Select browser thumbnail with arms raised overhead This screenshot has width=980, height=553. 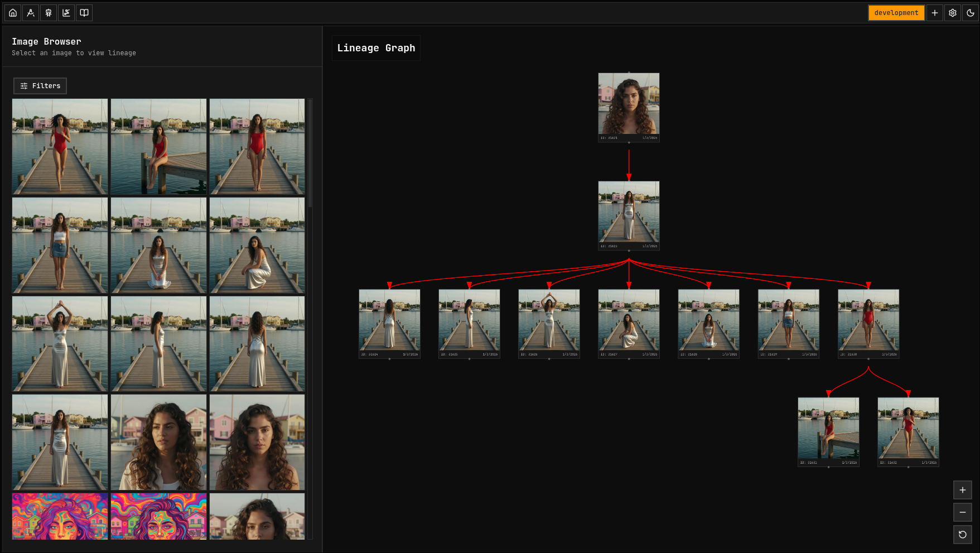60,344
